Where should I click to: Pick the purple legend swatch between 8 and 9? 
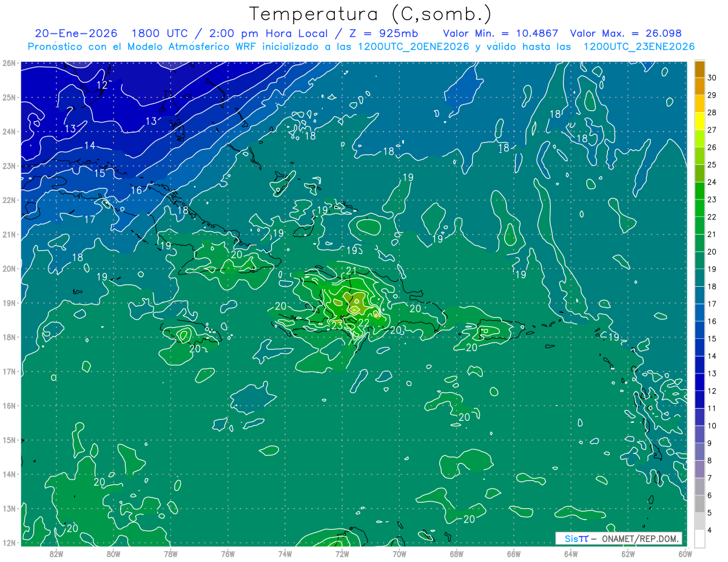(x=699, y=452)
